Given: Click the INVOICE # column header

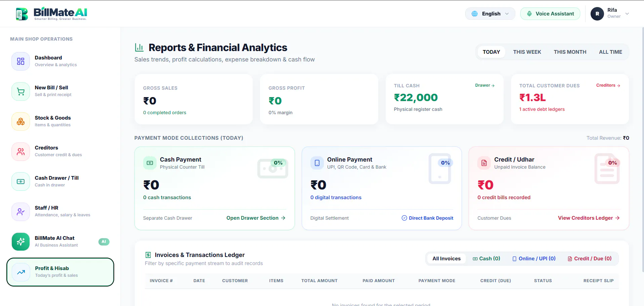Looking at the screenshot, I should (161, 281).
